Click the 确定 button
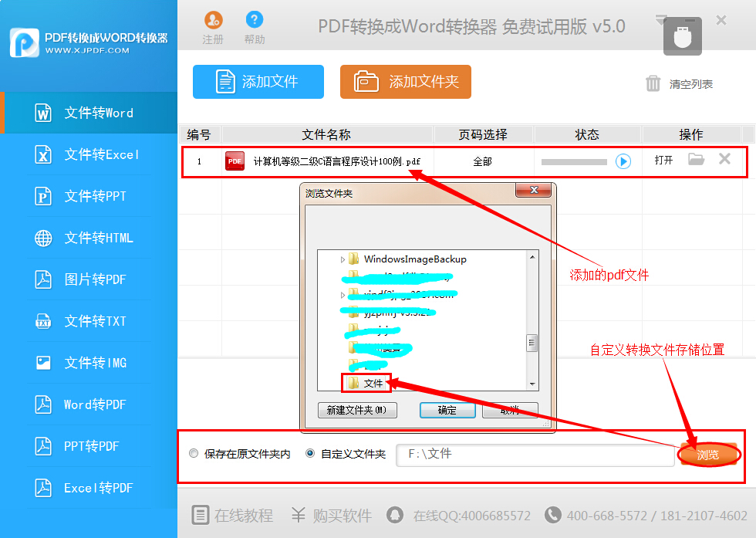This screenshot has width=756, height=538. click(447, 410)
